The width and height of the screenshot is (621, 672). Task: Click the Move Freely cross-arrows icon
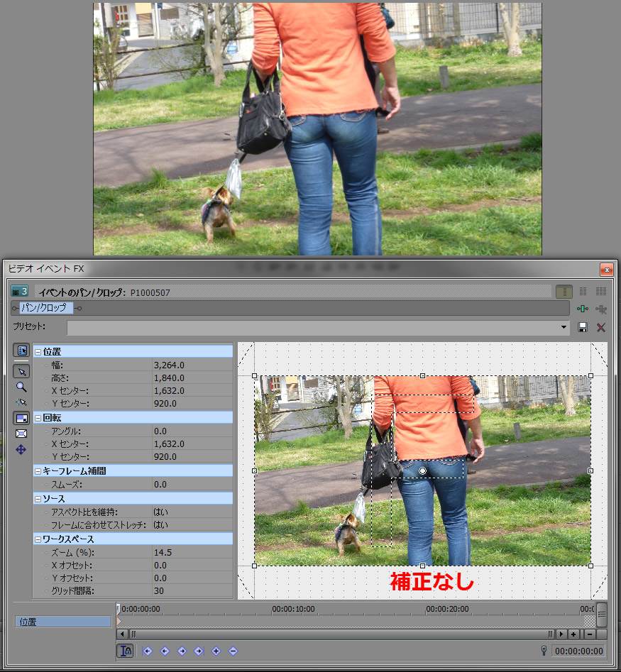(x=21, y=449)
